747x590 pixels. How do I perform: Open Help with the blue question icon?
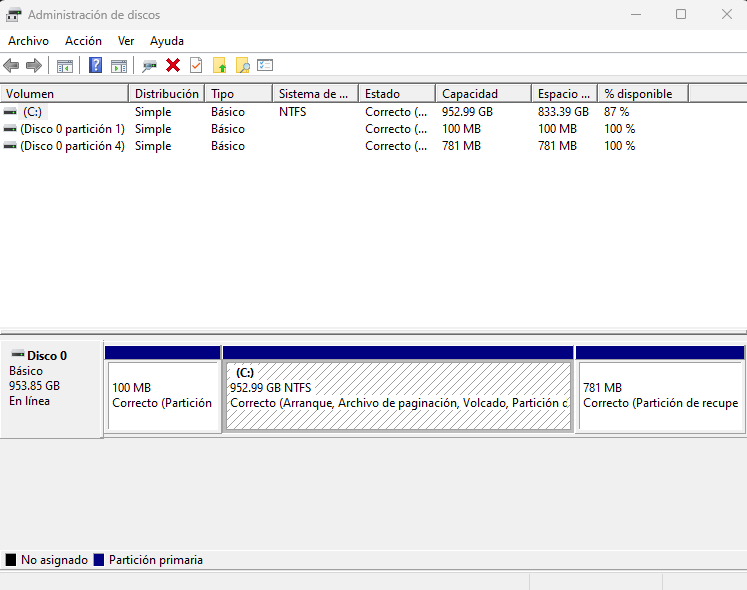point(95,65)
